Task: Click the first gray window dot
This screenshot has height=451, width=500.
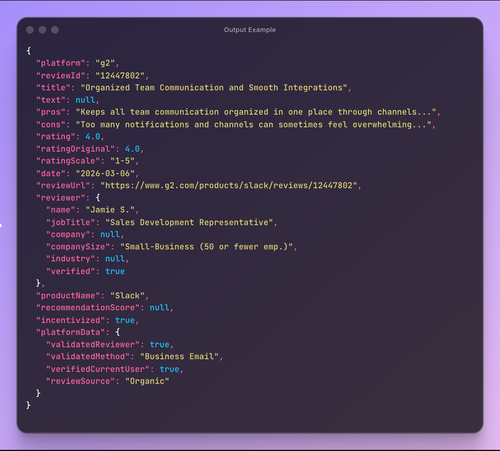Action: coord(30,30)
